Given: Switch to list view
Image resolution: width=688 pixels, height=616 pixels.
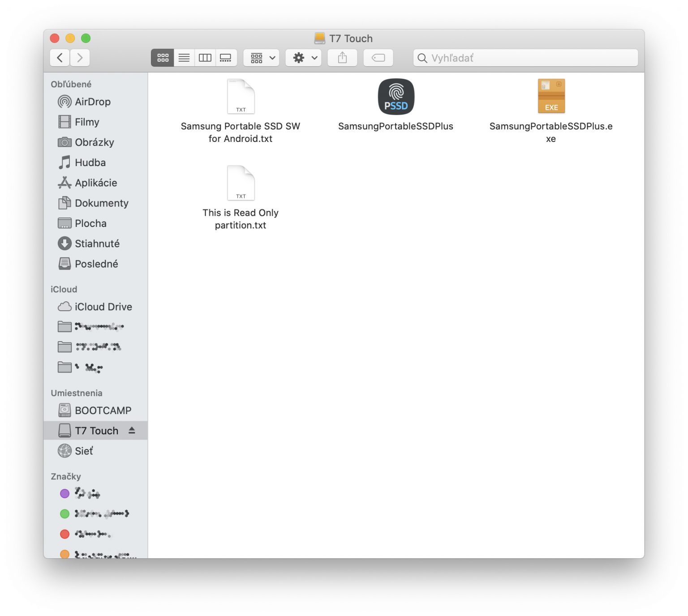Looking at the screenshot, I should (x=184, y=58).
